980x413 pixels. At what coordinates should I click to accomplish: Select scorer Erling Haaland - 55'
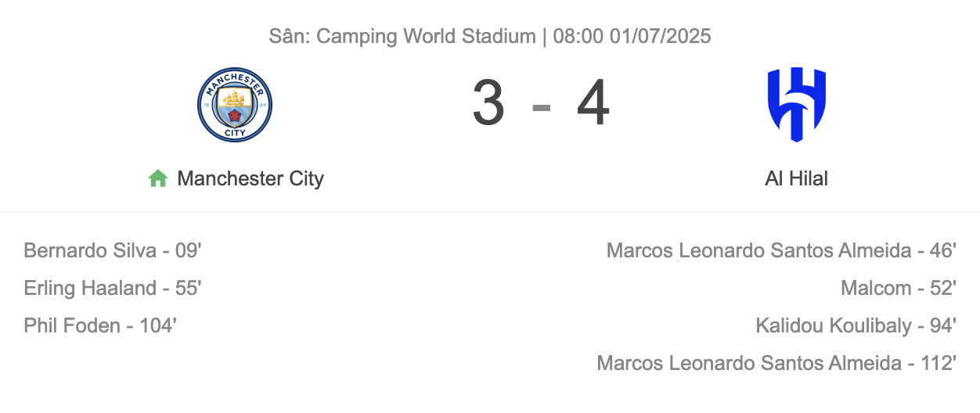[113, 288]
